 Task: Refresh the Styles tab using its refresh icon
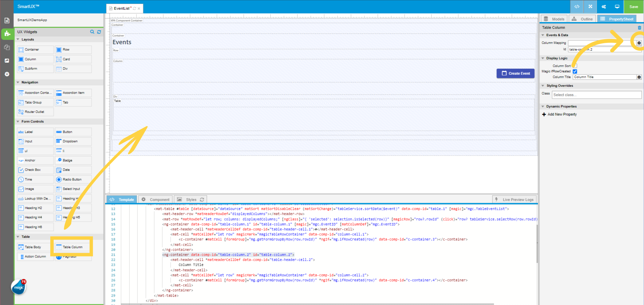(202, 199)
